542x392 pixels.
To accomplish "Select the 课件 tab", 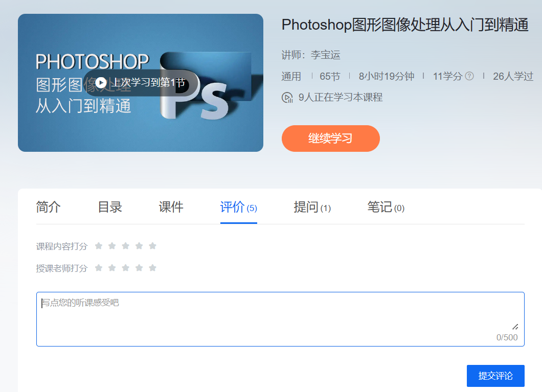I will [x=171, y=207].
